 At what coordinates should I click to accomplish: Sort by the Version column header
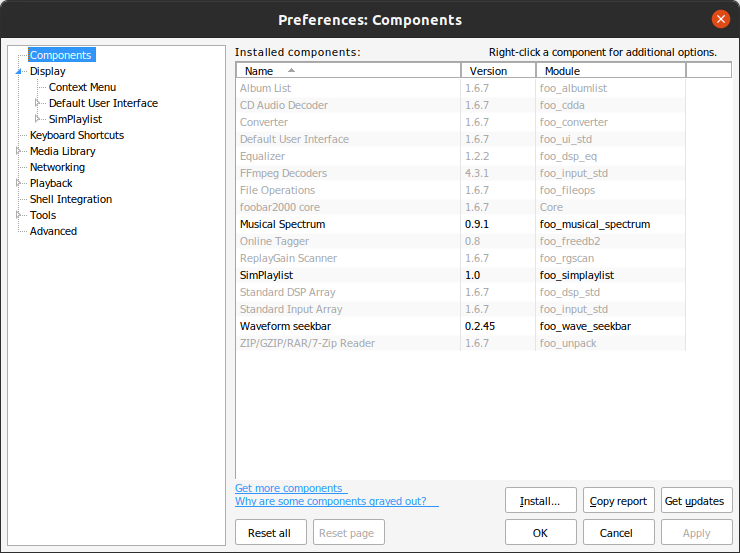pyautogui.click(x=498, y=71)
